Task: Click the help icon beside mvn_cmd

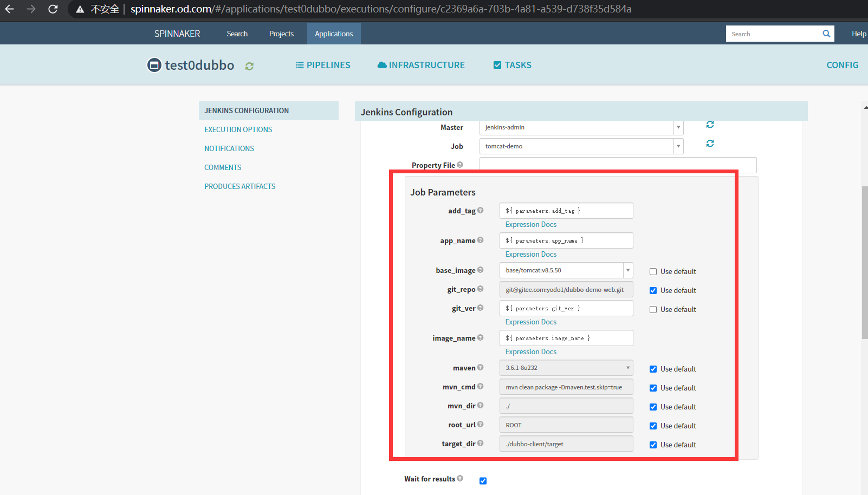Action: (x=480, y=386)
